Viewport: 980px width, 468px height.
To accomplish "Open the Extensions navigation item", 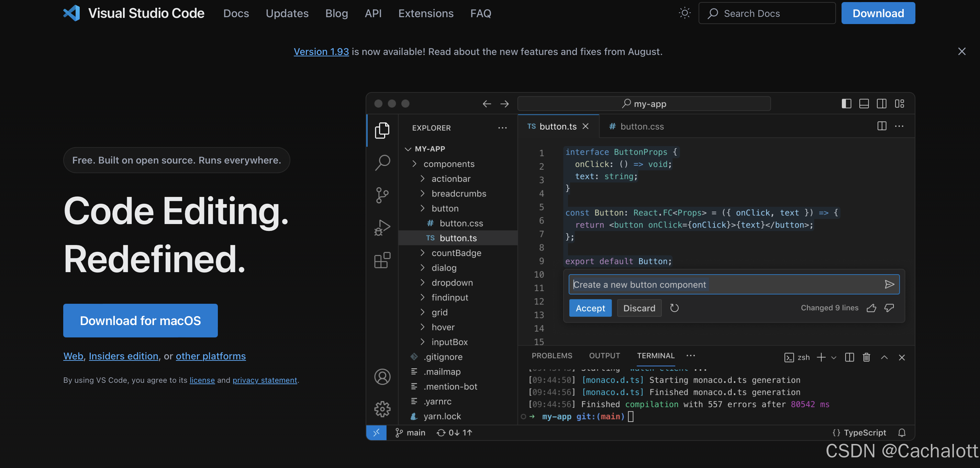I will [x=426, y=13].
